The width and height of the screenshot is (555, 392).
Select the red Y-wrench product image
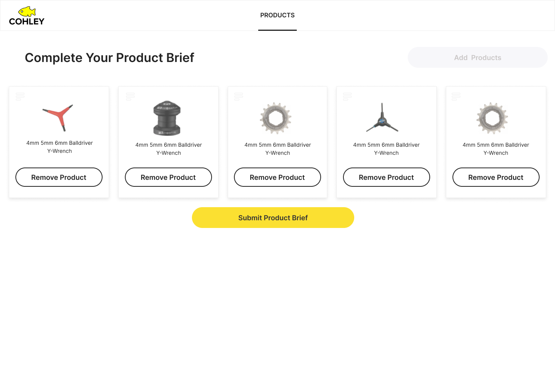pyautogui.click(x=58, y=117)
